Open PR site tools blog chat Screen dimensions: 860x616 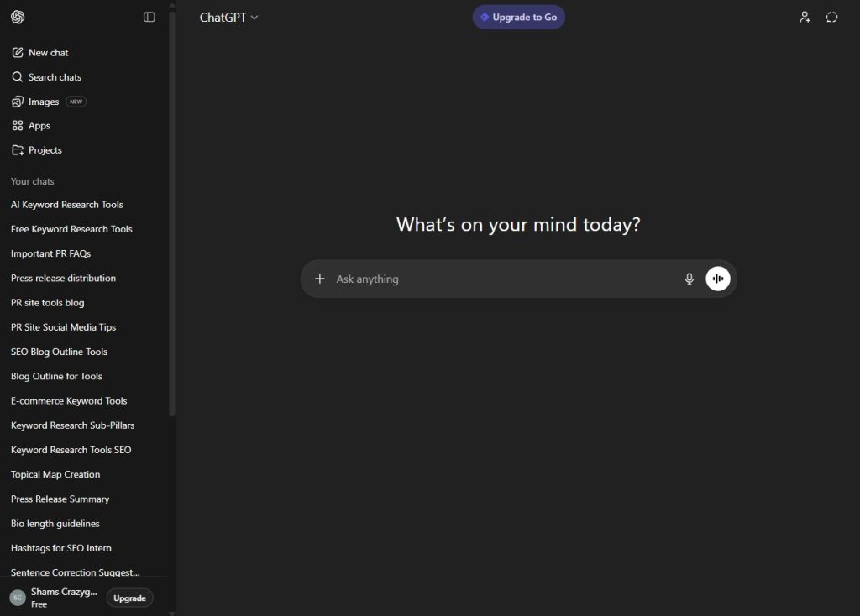point(83,302)
